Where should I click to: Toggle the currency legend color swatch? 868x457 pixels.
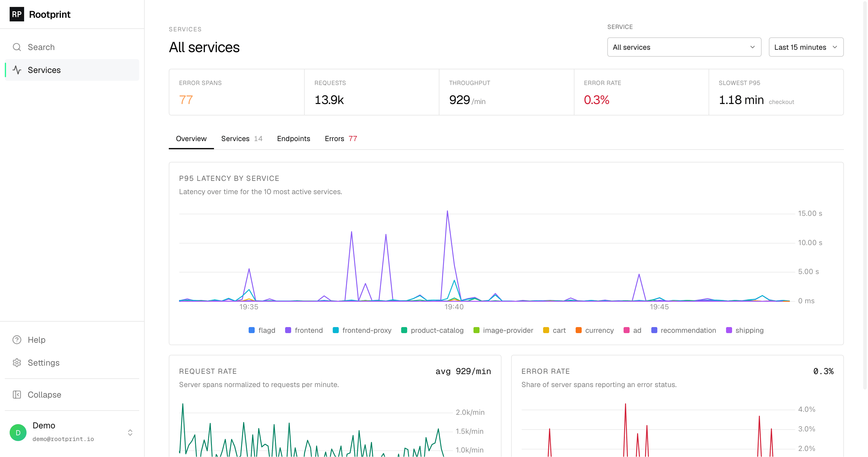tap(579, 330)
